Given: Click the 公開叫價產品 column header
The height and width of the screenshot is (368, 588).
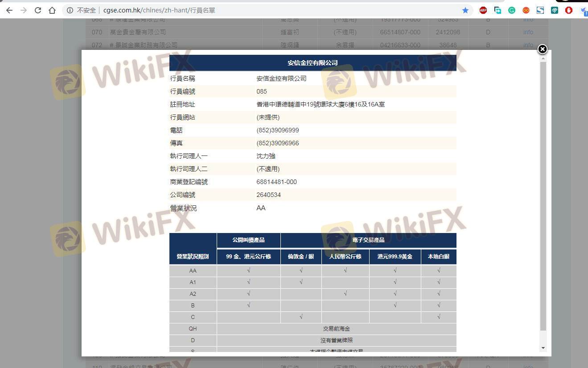Looking at the screenshot, I should coord(248,240).
